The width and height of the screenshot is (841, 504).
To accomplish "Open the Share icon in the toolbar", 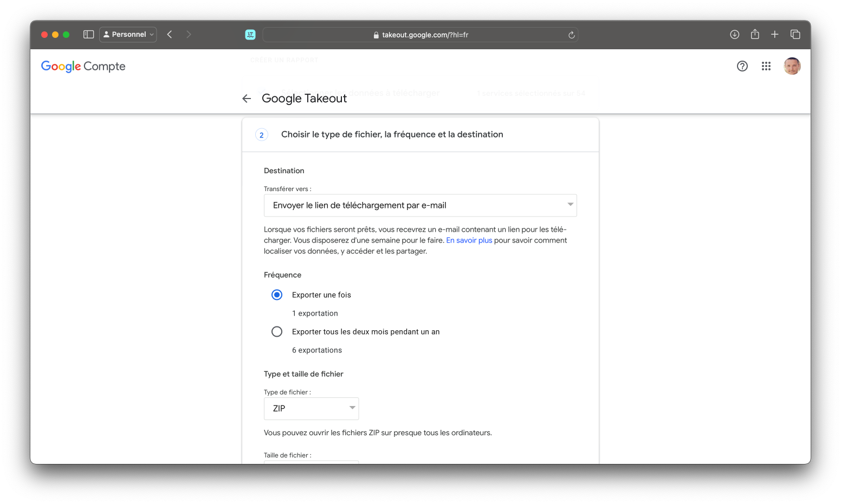I will click(x=755, y=34).
